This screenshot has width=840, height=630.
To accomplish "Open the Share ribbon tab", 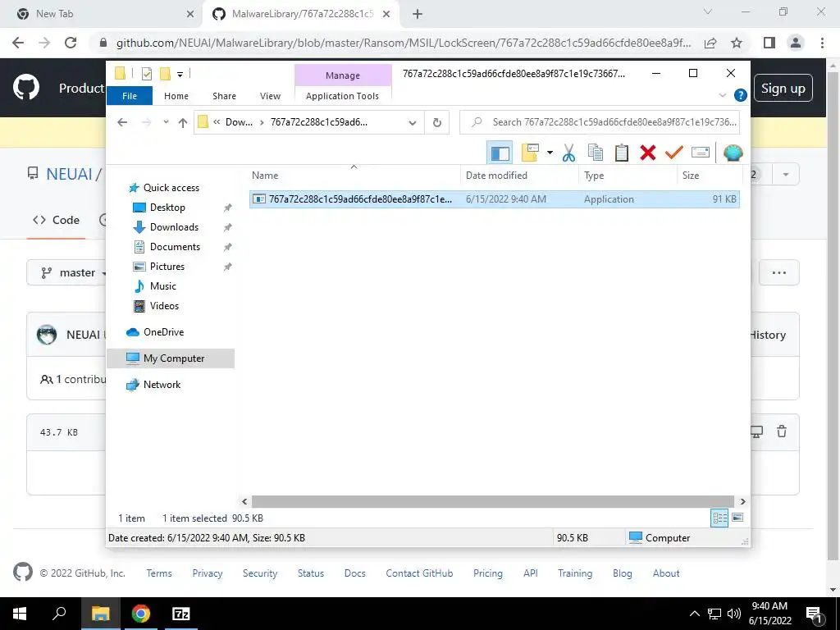I will click(x=224, y=96).
